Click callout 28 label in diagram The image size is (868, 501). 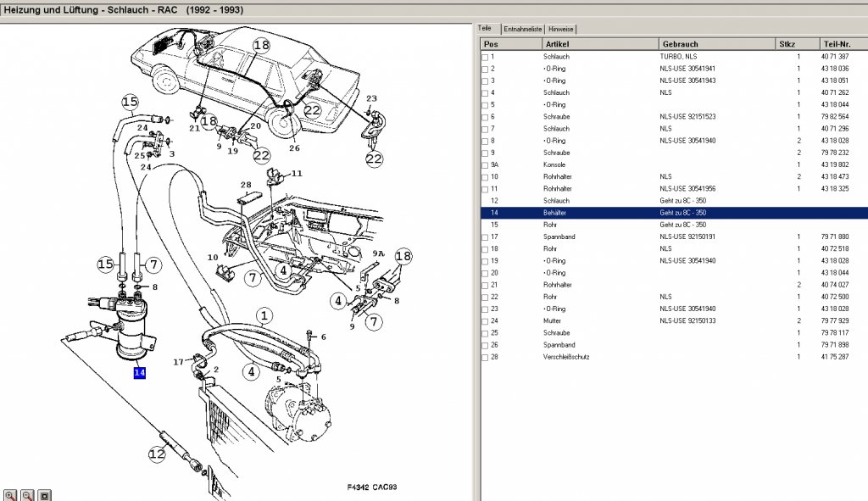[x=246, y=185]
